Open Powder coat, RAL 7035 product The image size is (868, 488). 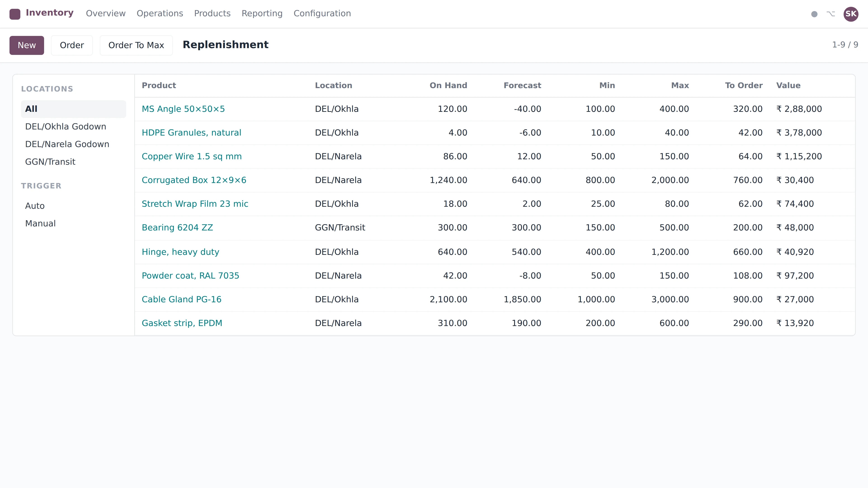pyautogui.click(x=190, y=276)
